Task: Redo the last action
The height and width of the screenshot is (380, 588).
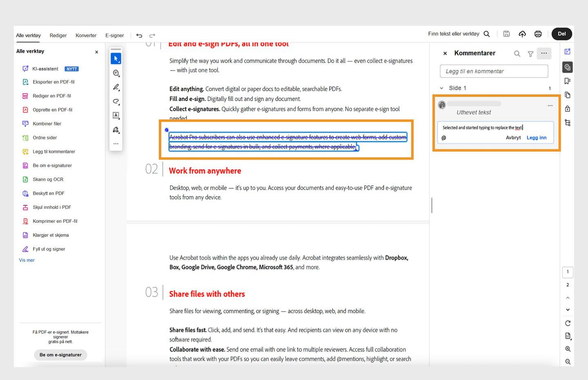Action: pyautogui.click(x=152, y=36)
